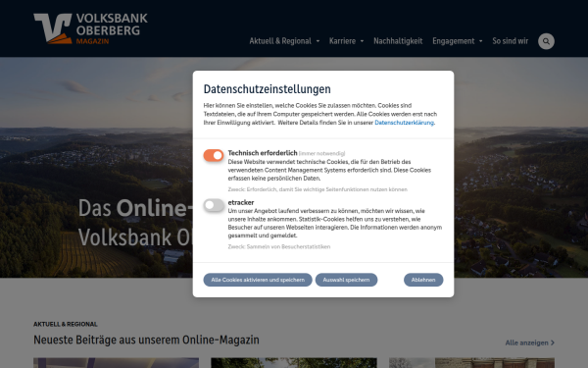Toggle the Technisch erforderlich switch

(x=214, y=155)
